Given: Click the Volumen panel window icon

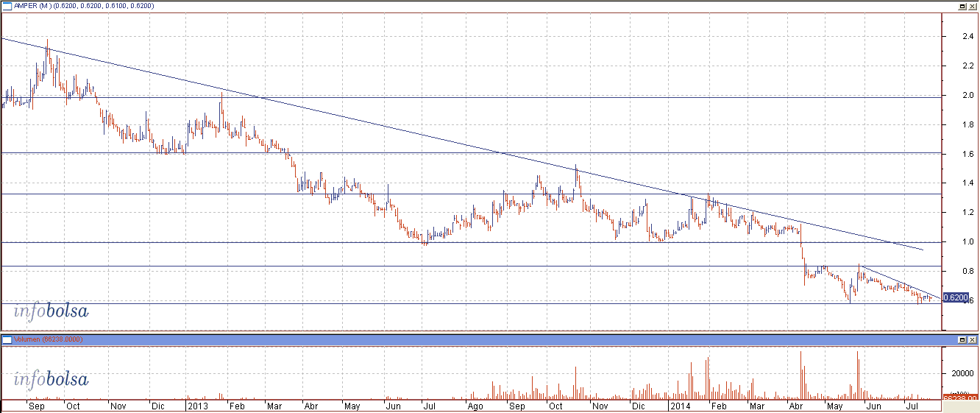Looking at the screenshot, I should 7,339.
